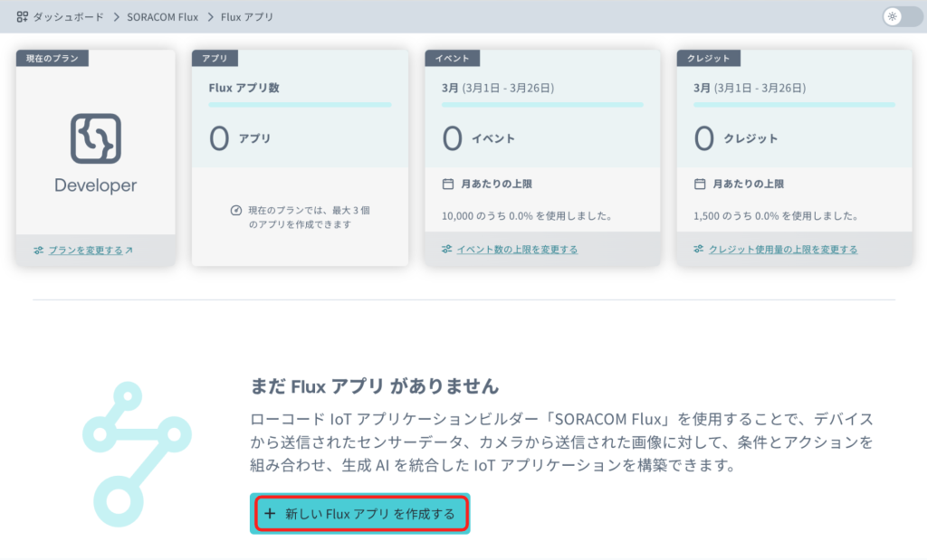
Task: Click the 最大 3 個 app limit note
Action: point(309,217)
